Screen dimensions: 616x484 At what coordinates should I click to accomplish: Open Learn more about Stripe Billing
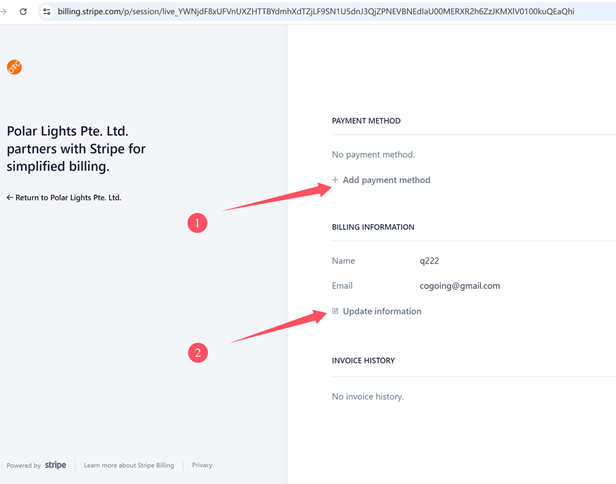coord(129,465)
